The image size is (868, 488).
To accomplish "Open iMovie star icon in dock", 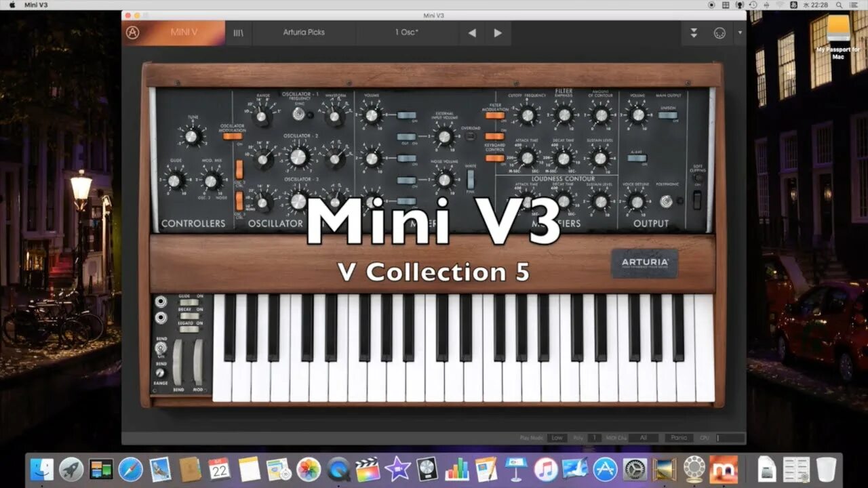I will coord(397,469).
